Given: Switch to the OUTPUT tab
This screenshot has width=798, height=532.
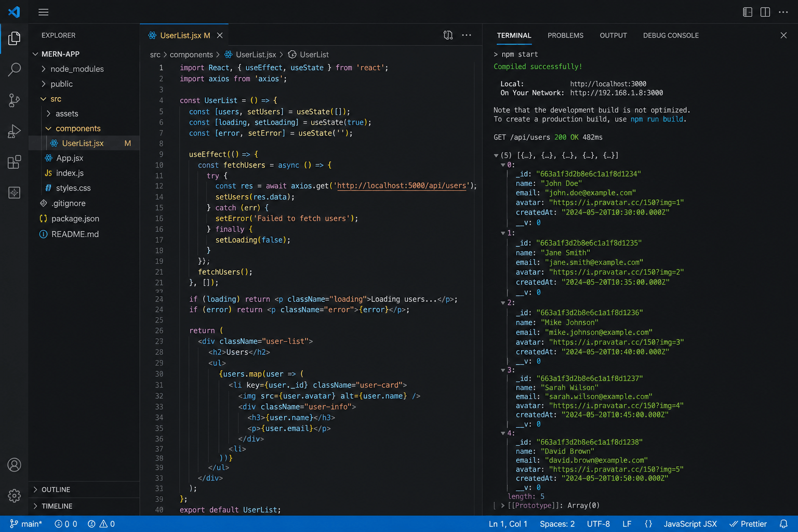Looking at the screenshot, I should [613, 35].
